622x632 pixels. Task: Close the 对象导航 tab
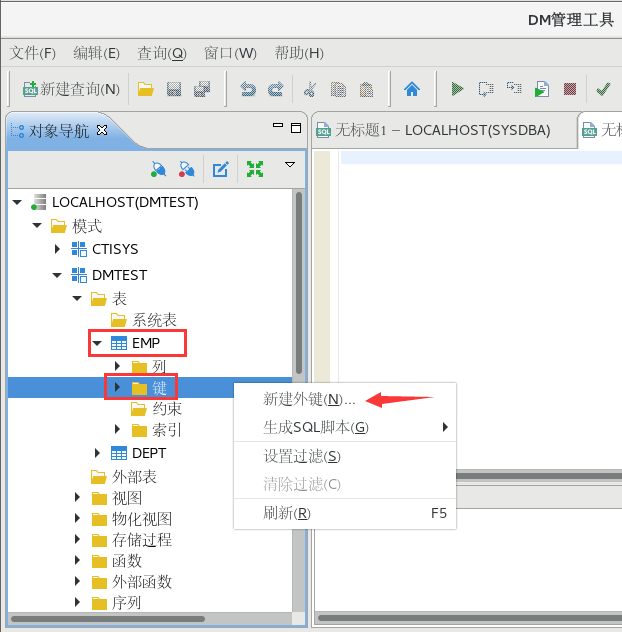[x=102, y=130]
